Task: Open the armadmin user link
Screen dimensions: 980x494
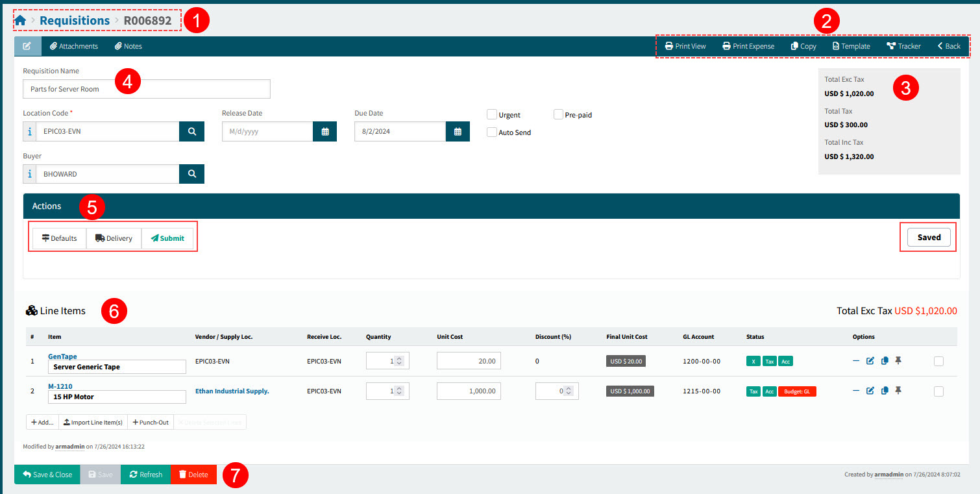Action: [69, 447]
